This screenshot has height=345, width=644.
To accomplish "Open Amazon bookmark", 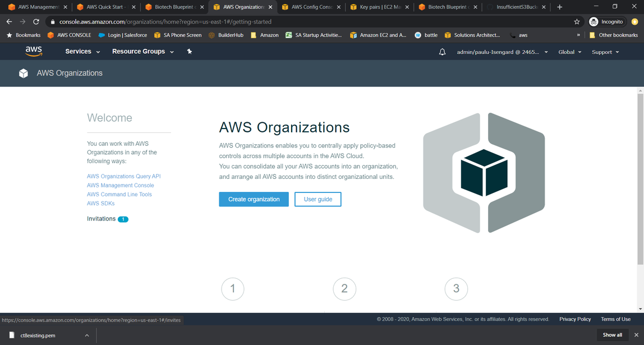I will [265, 35].
